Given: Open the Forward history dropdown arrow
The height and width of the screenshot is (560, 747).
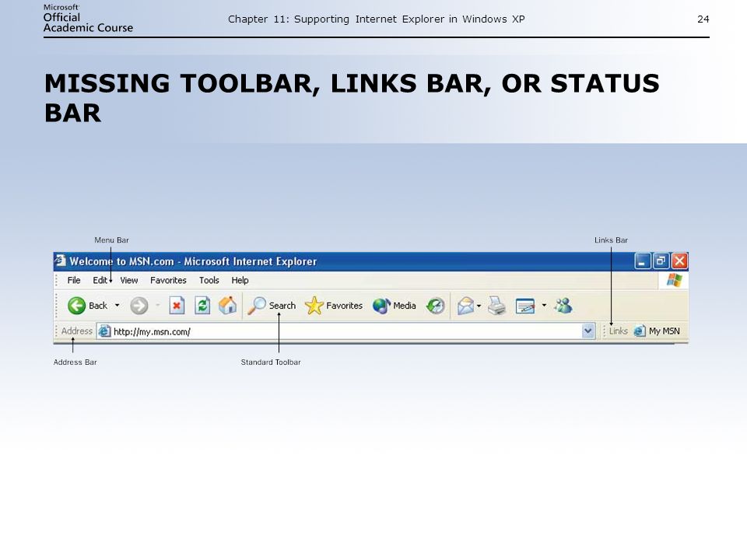Looking at the screenshot, I should [x=158, y=305].
